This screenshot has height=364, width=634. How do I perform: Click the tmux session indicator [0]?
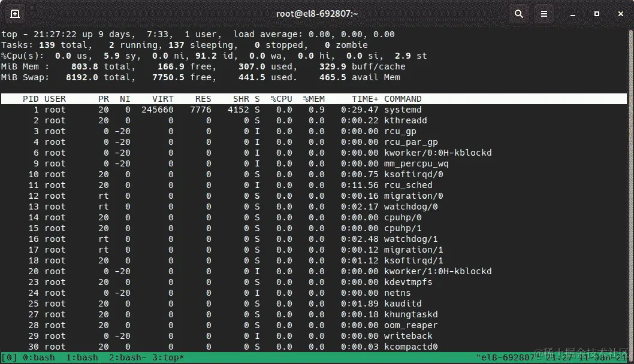point(10,357)
